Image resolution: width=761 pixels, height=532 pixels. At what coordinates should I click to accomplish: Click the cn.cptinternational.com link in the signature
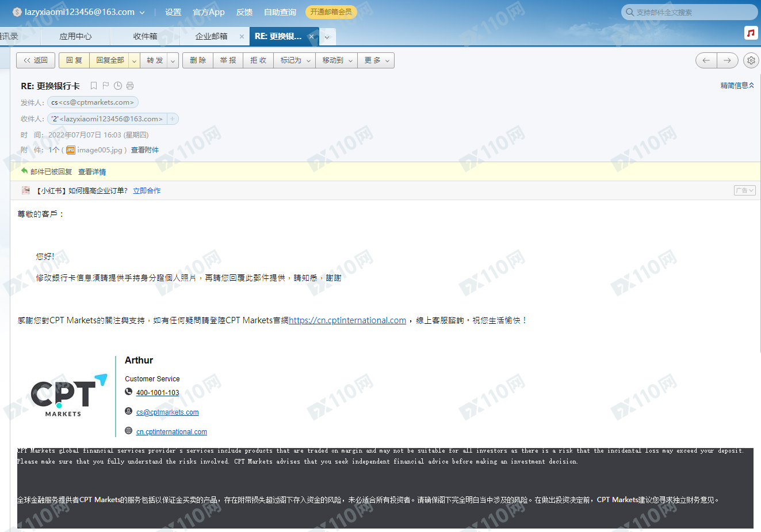(x=171, y=432)
